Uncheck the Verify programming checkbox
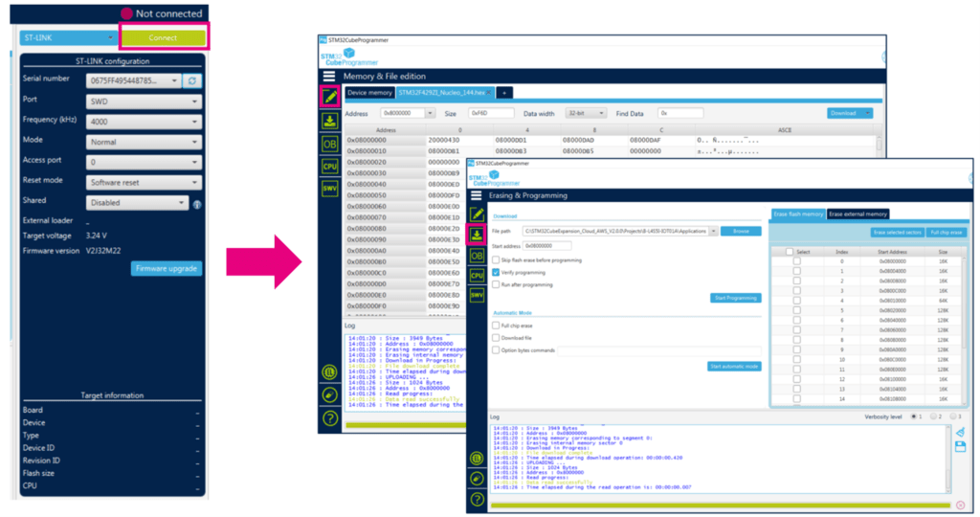Image resolution: width=980 pixels, height=517 pixels. pyautogui.click(x=495, y=272)
